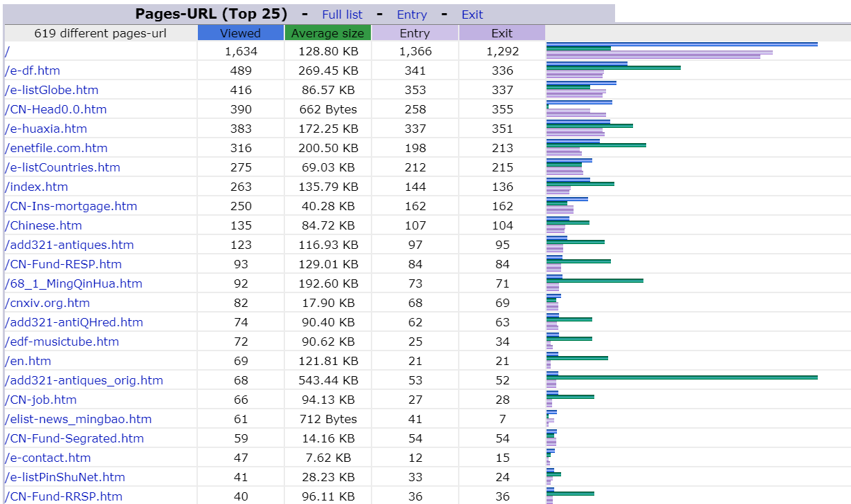Screen dimensions: 851x504
Task: Open the /cnxiv.org.htm link
Action: 47,303
